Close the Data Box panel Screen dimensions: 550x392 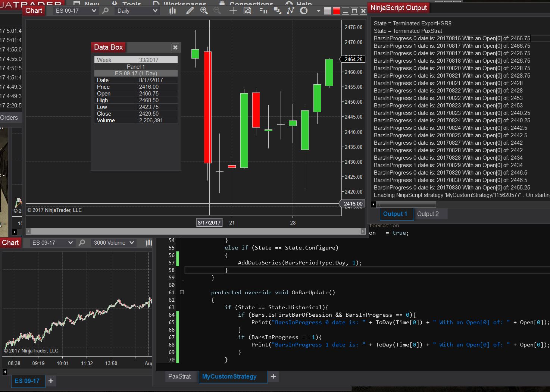(x=175, y=47)
